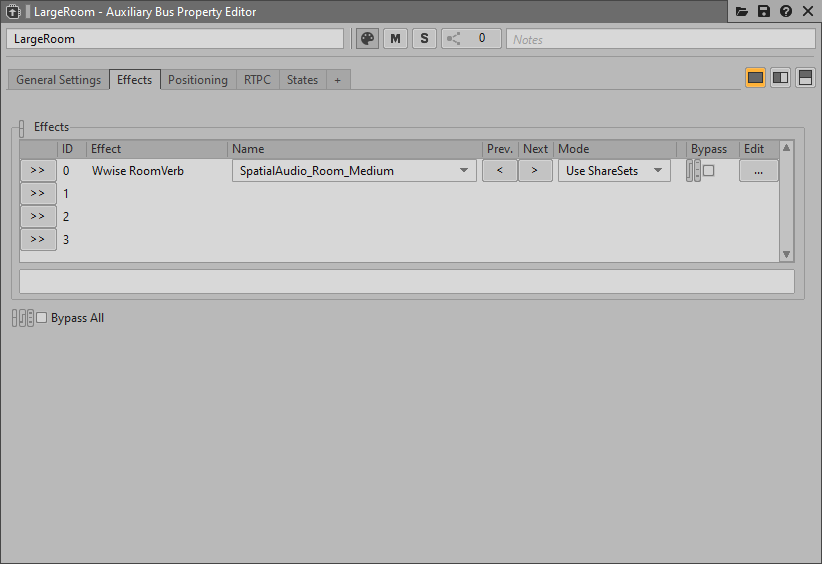This screenshot has width=822, height=564.
Task: Click the open folder icon in title bar
Action: click(x=742, y=11)
